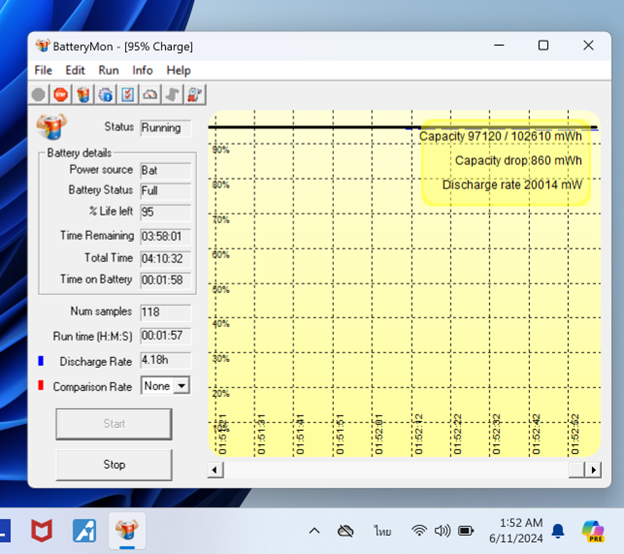The height and width of the screenshot is (554, 624).
Task: Close the BatteryMon window
Action: [x=588, y=45]
